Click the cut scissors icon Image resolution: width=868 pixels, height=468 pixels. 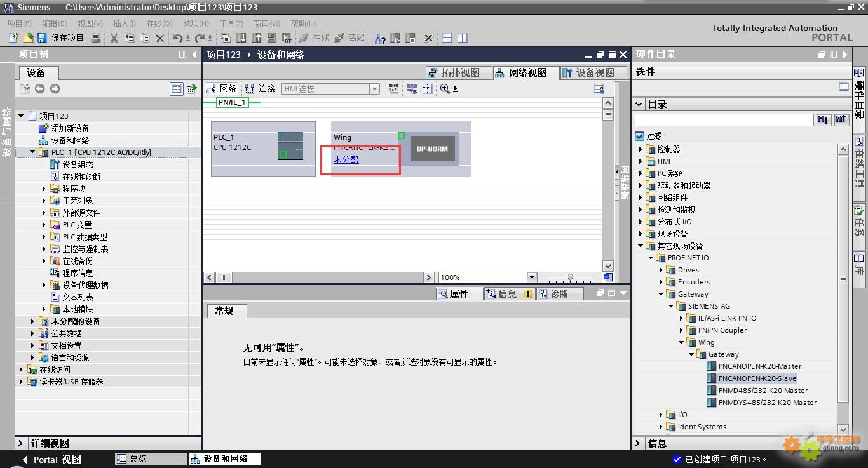point(114,38)
